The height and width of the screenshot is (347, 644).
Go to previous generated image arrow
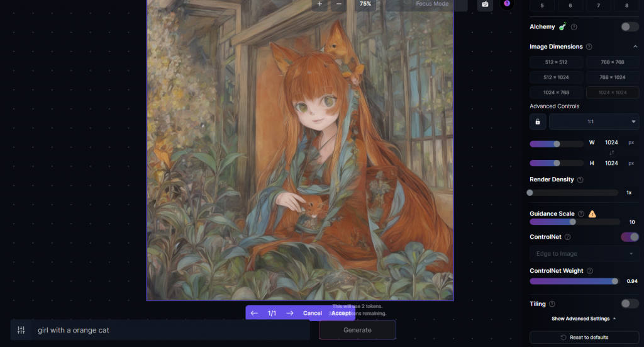pyautogui.click(x=254, y=313)
